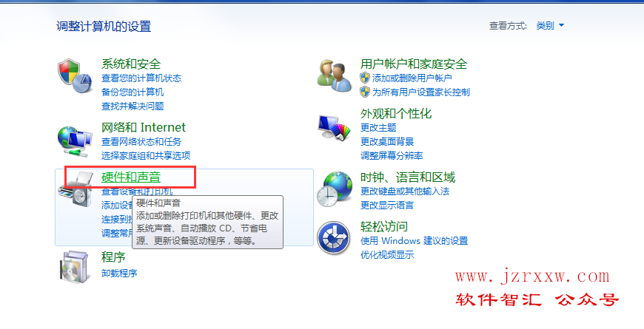The height and width of the screenshot is (329, 644).
Task: Open 更改键盘或其他输入法 link
Action: tap(405, 191)
